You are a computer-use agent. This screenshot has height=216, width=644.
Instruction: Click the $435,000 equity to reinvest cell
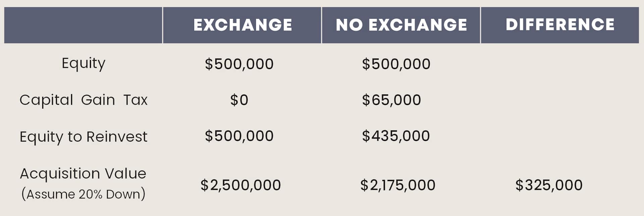[396, 136]
